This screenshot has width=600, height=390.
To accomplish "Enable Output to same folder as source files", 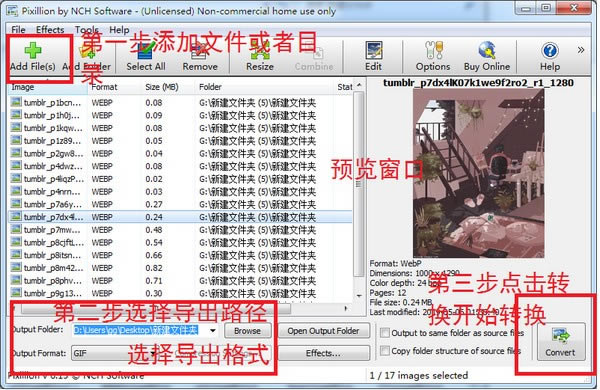I will tap(385, 333).
